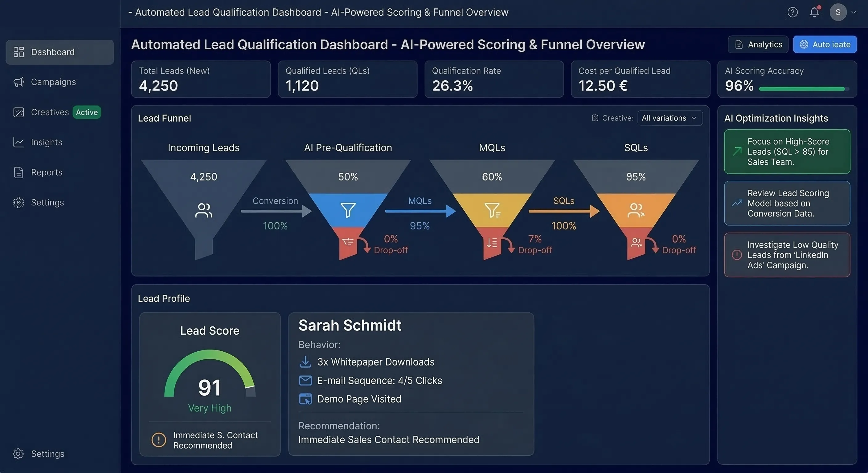Open the All variations dropdown
The image size is (868, 473).
(669, 118)
